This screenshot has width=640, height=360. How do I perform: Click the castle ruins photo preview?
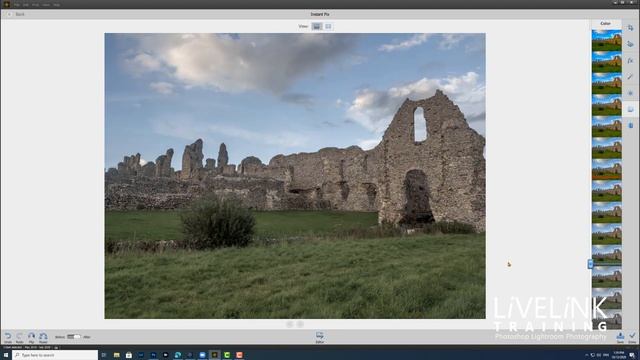295,176
